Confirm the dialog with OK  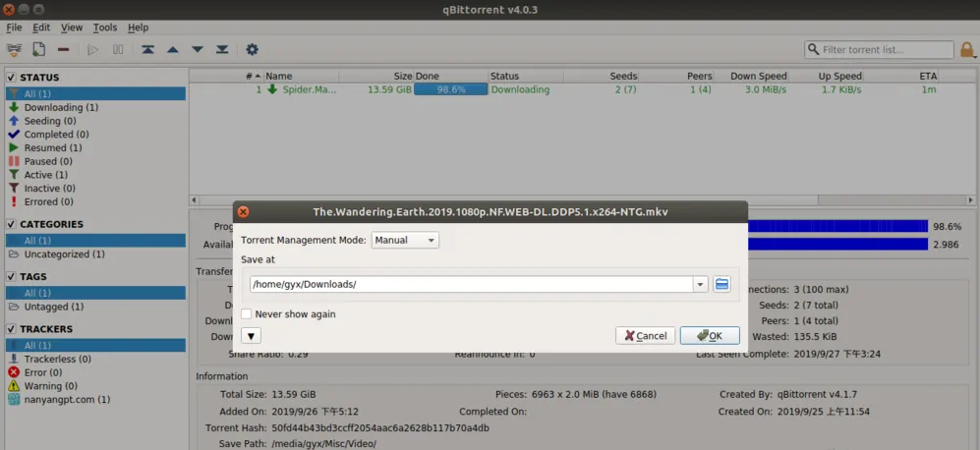click(x=710, y=336)
